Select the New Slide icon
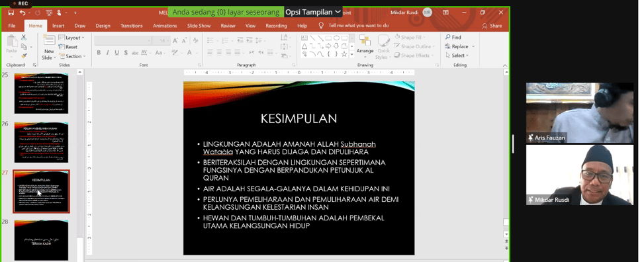The width and height of the screenshot is (644, 262). click(49, 41)
